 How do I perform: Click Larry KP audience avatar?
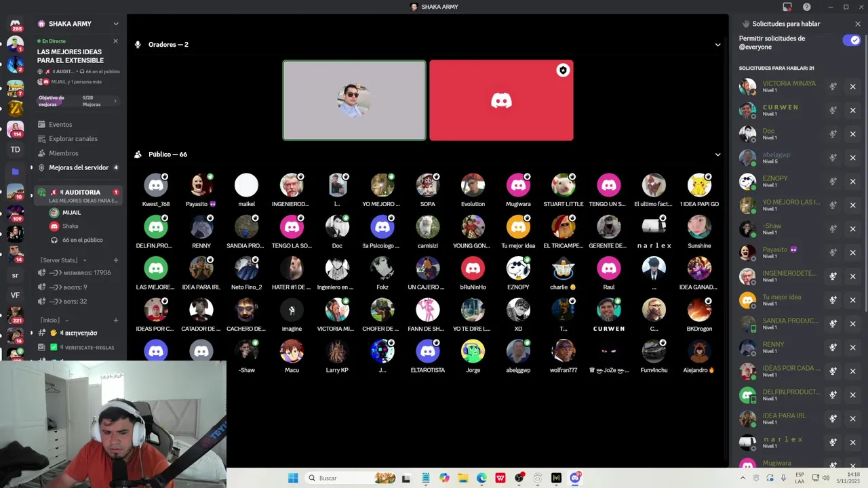coord(337,352)
